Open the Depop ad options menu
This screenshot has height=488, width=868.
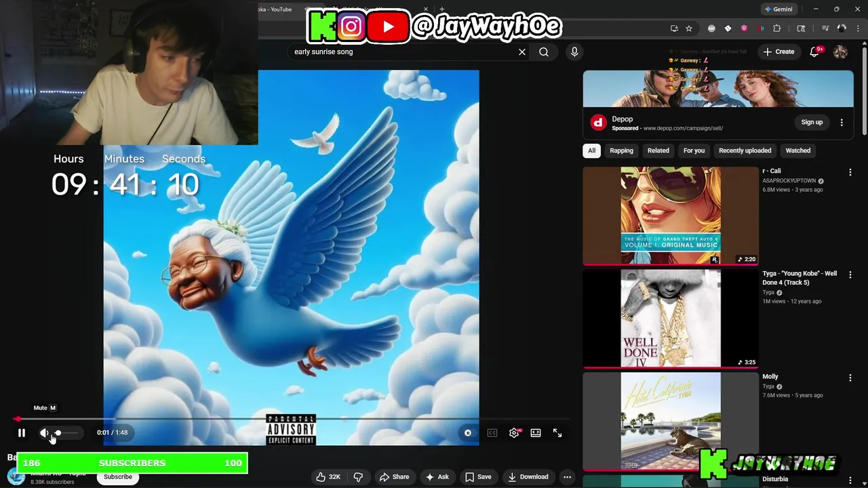tap(842, 123)
